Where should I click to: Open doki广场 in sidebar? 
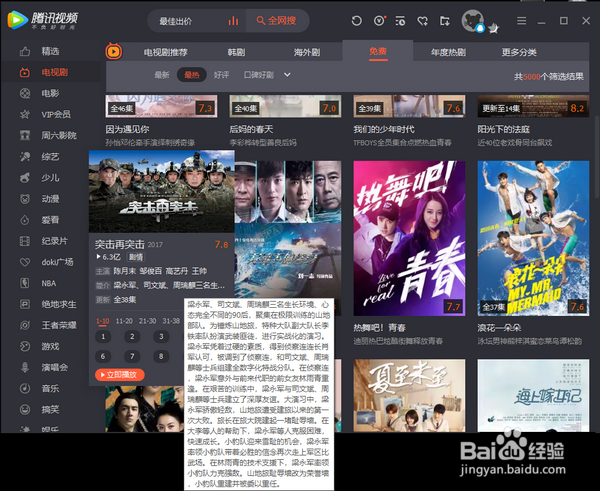coord(57,262)
